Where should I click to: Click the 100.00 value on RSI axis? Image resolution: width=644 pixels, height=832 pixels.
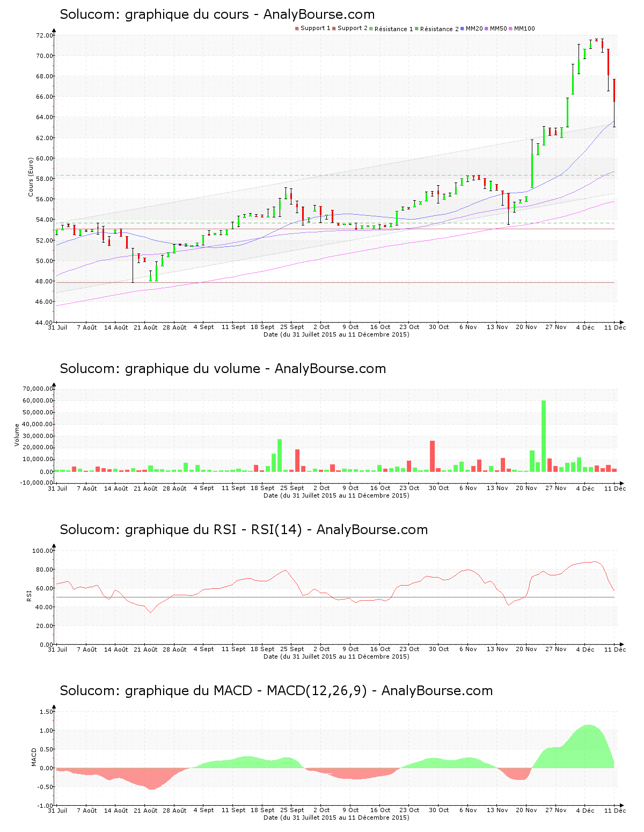click(43, 551)
